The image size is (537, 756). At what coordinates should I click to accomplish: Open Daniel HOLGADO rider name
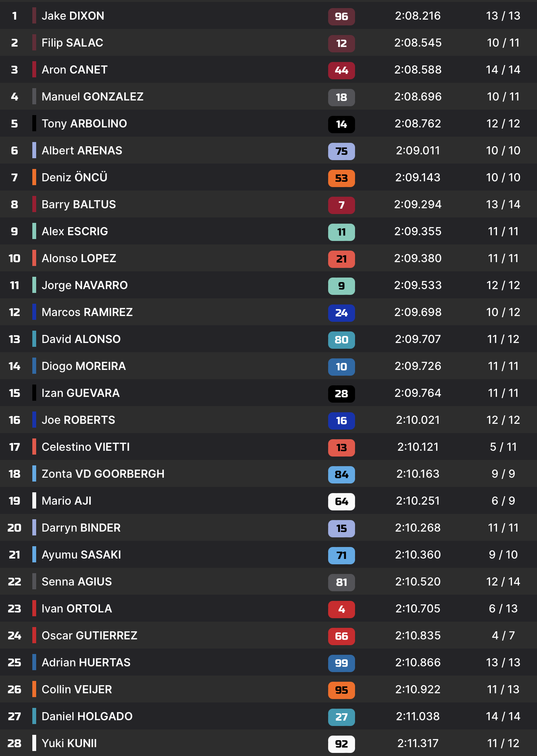pos(87,716)
